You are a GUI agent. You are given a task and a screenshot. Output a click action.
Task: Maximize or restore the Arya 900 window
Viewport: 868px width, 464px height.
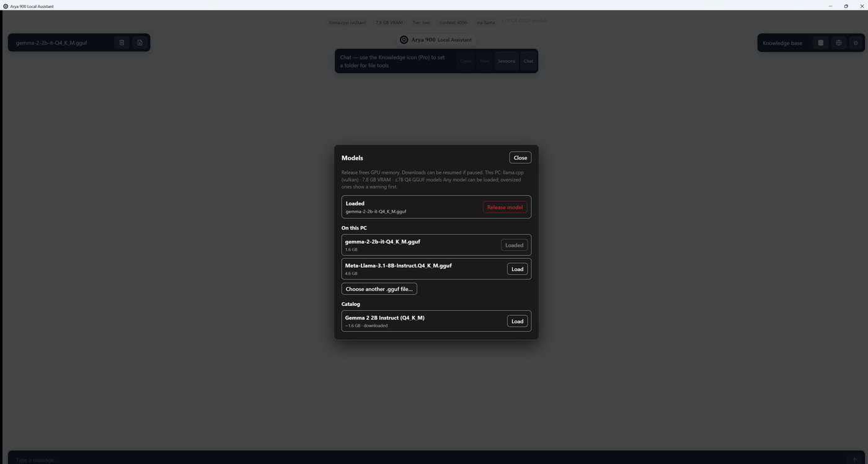(846, 6)
